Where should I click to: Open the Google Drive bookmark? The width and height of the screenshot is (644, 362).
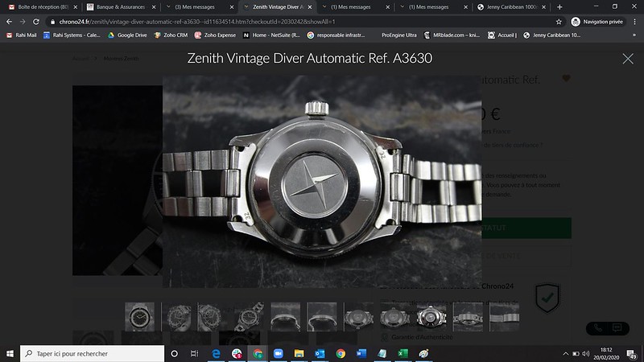(127, 35)
